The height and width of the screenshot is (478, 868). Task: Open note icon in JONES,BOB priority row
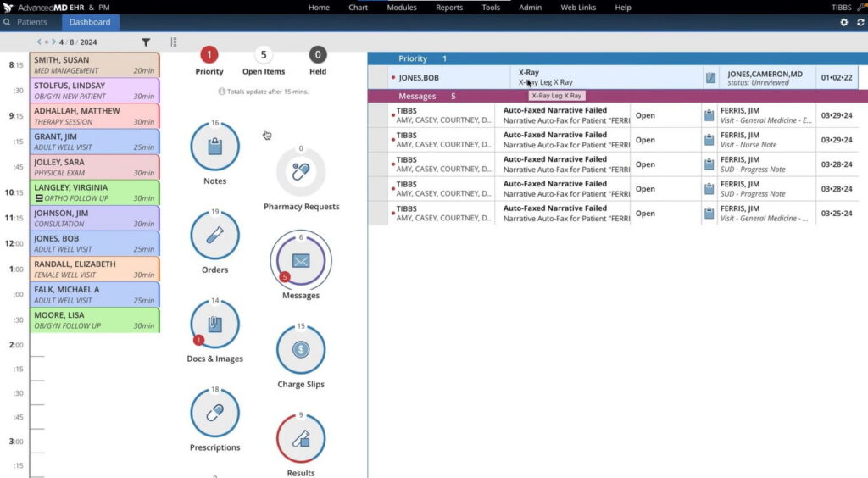[x=711, y=78]
